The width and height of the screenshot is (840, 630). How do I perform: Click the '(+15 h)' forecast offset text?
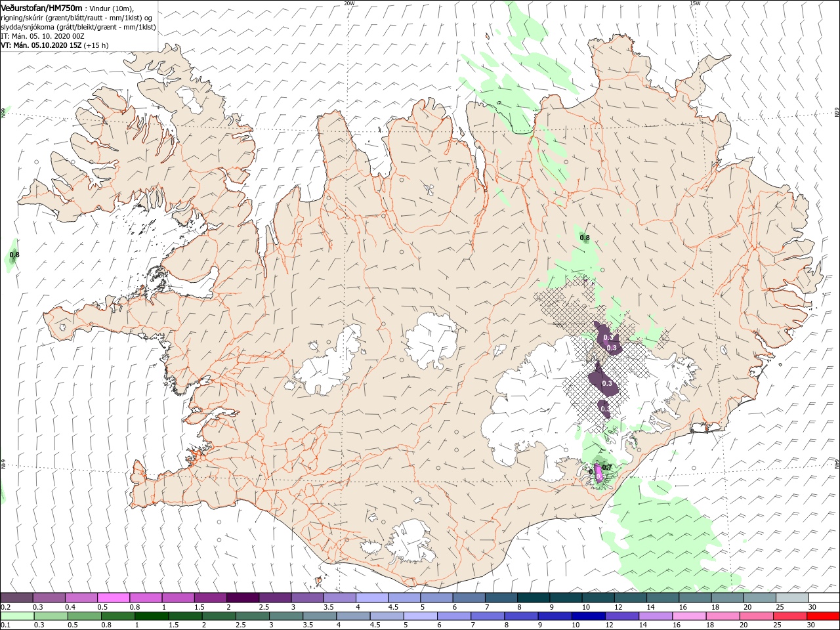coord(96,45)
